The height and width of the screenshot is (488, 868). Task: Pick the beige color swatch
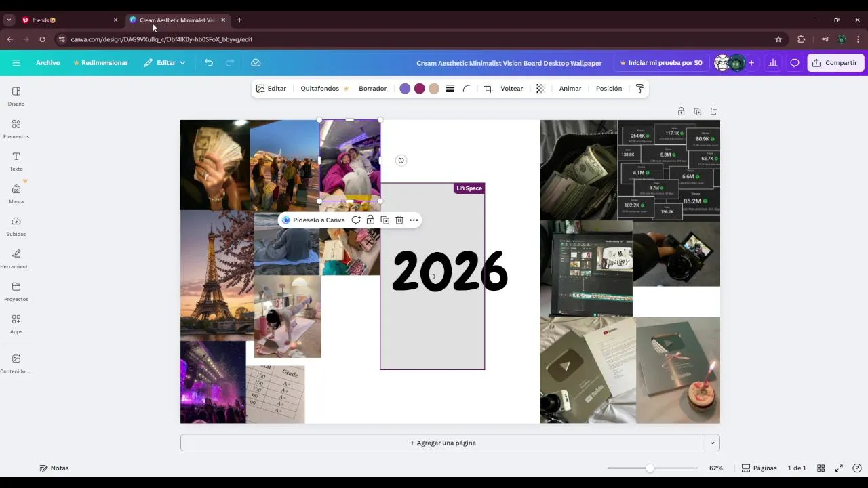click(x=434, y=89)
